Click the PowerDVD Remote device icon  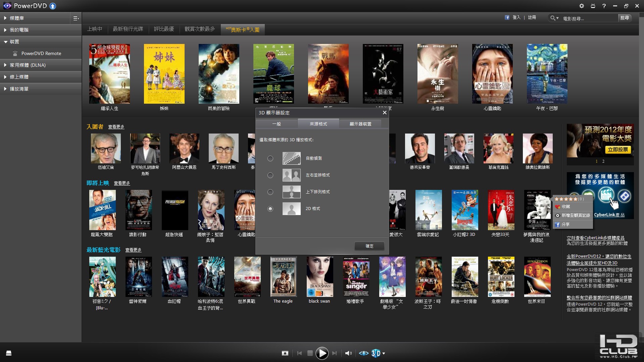pos(15,53)
